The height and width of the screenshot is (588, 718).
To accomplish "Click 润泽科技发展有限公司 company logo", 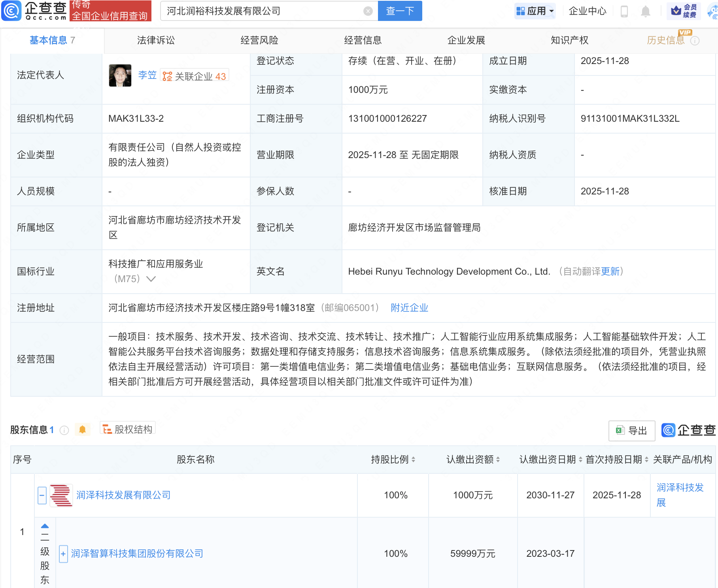I will click(x=61, y=495).
